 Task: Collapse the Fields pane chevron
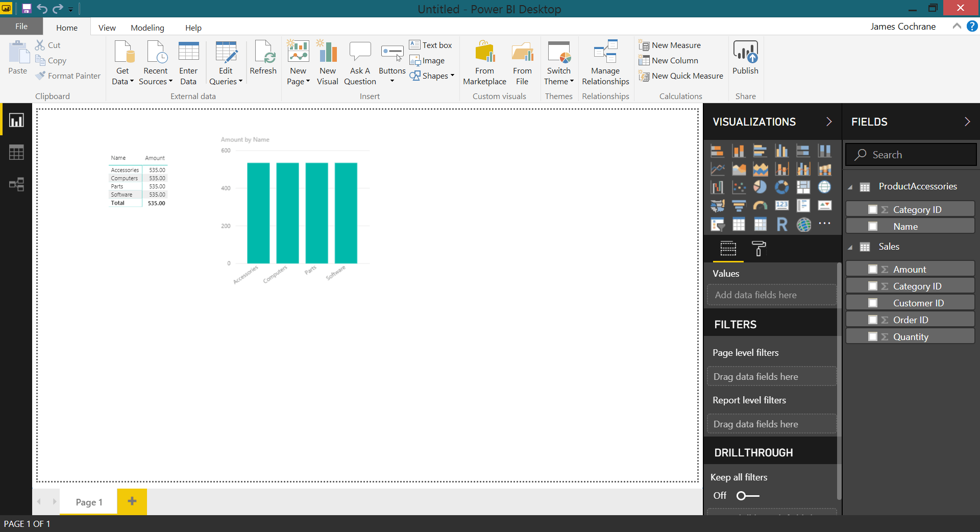point(967,122)
